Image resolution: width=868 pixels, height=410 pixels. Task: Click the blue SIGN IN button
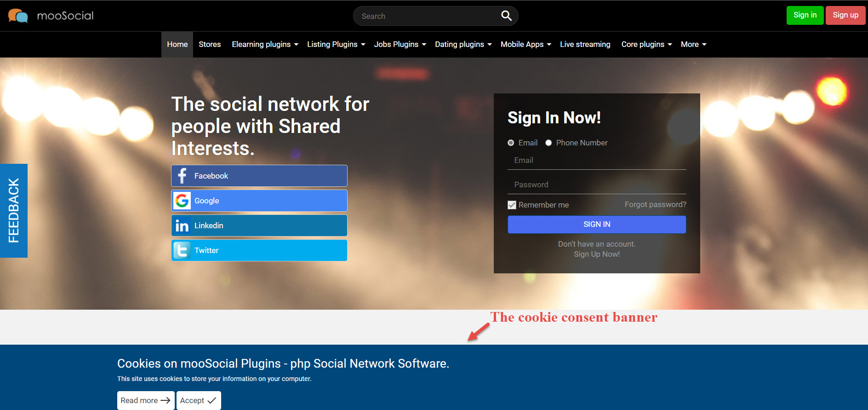pos(597,225)
